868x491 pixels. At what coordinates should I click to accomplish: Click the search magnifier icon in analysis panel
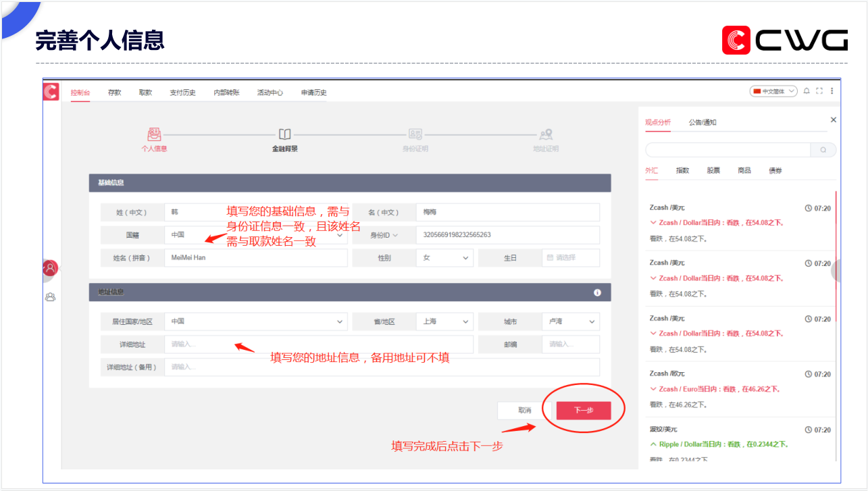point(823,150)
